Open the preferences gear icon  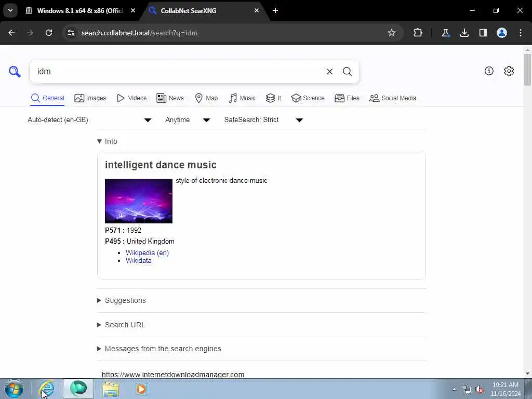(509, 71)
